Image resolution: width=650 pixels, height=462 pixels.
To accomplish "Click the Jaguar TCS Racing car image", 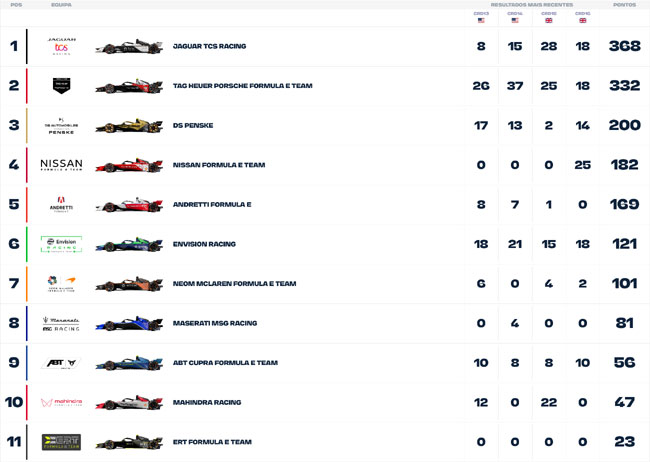I will coord(129,47).
